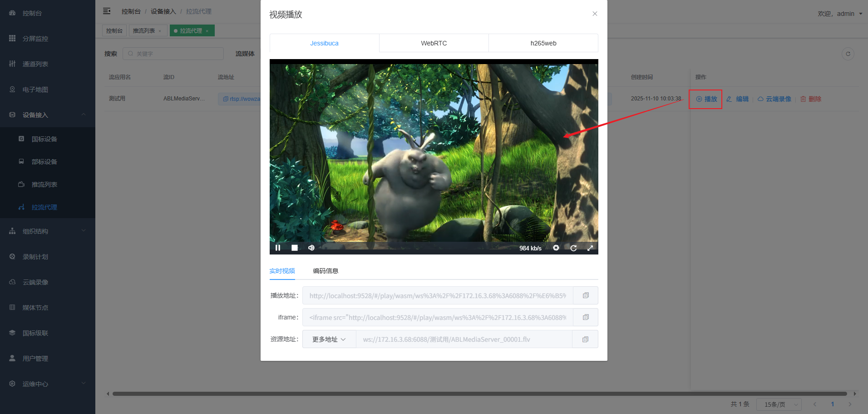Open 部标设备 submenu item
Screen dimensions: 868x414
point(48,162)
